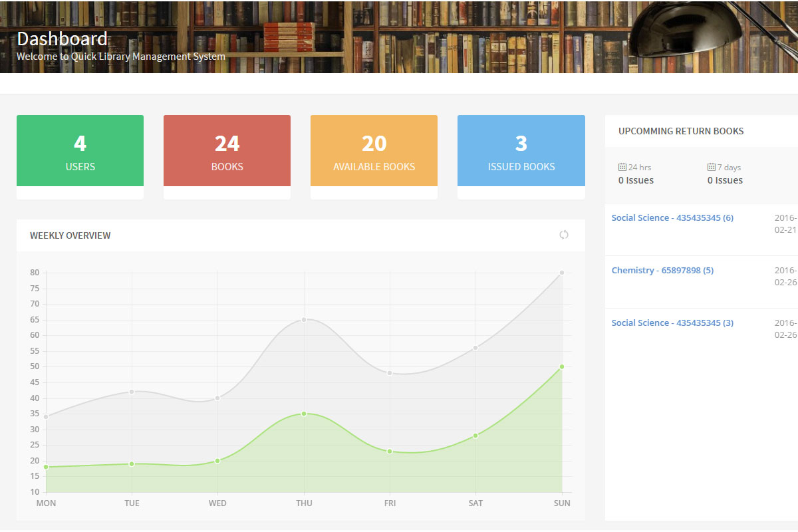Click the refresh icon in Weekly Overview
This screenshot has width=798, height=532.
[564, 235]
